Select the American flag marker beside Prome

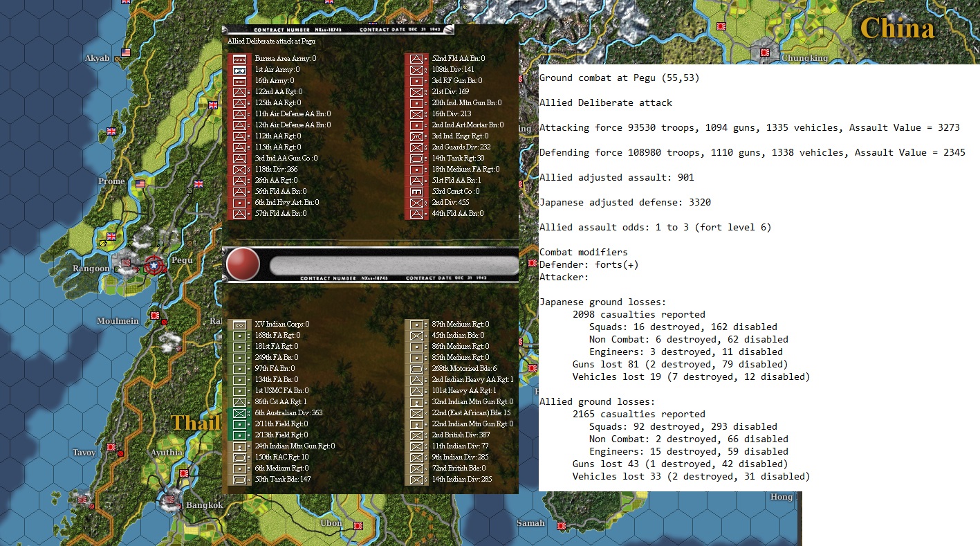pyautogui.click(x=141, y=184)
